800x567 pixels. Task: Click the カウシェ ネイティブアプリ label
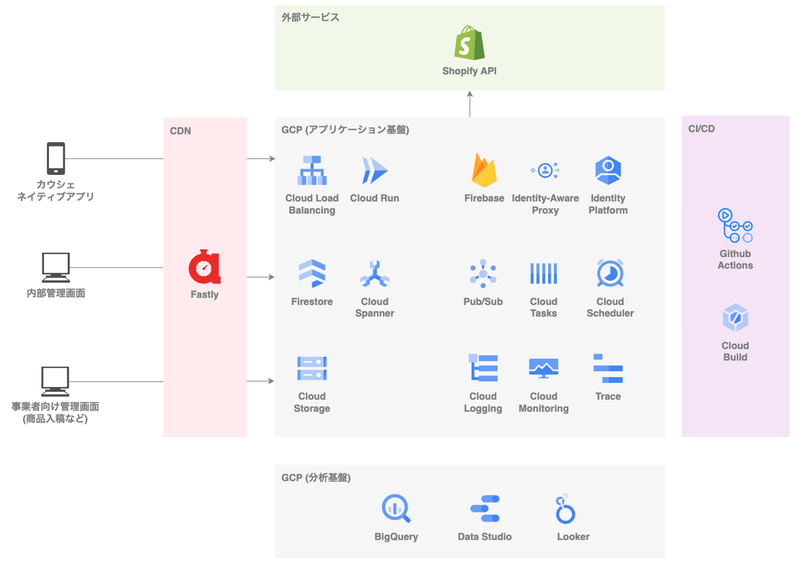pyautogui.click(x=56, y=190)
